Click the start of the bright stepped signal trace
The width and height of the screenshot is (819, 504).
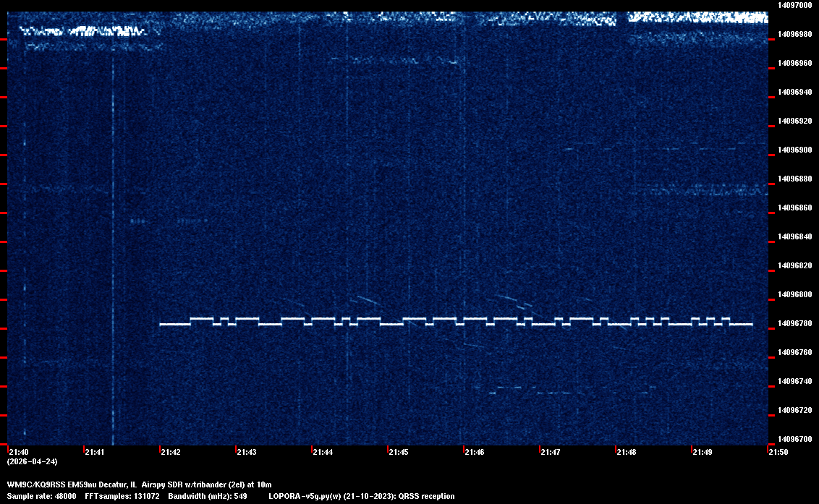pyautogui.click(x=161, y=325)
